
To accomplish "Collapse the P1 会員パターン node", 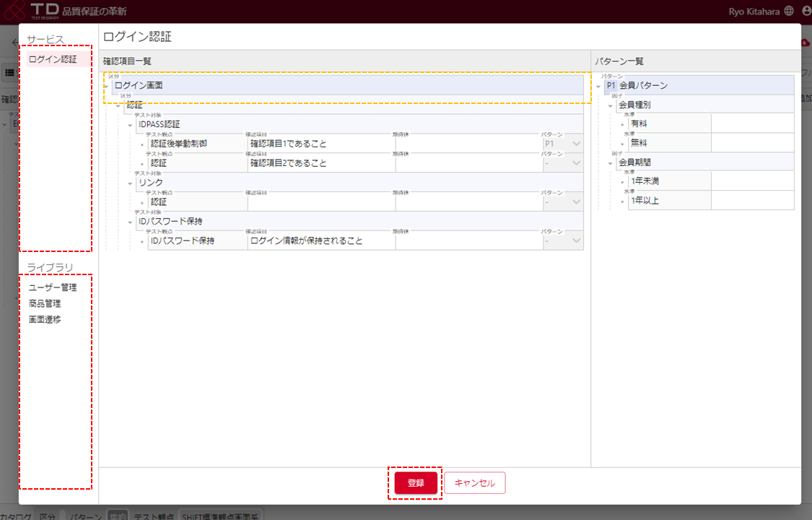I will pos(598,87).
